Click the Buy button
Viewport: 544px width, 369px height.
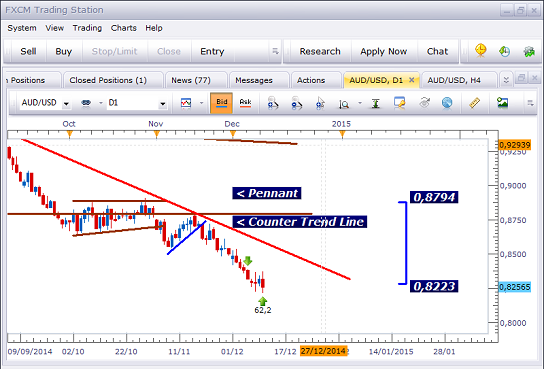click(63, 51)
